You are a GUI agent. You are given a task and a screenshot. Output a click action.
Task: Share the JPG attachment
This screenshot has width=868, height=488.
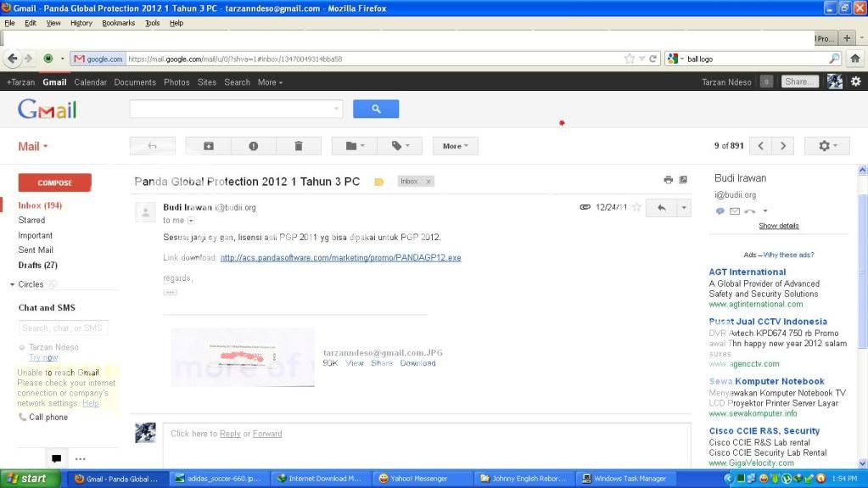click(382, 363)
